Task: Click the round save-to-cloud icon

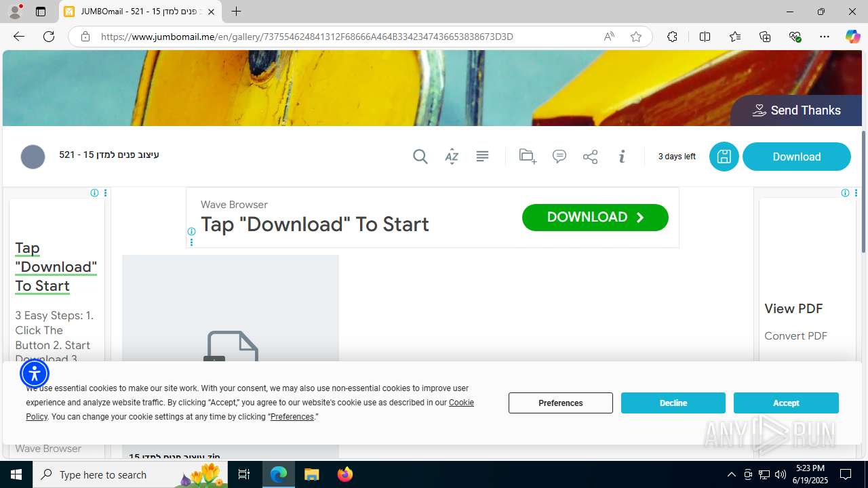Action: (724, 157)
